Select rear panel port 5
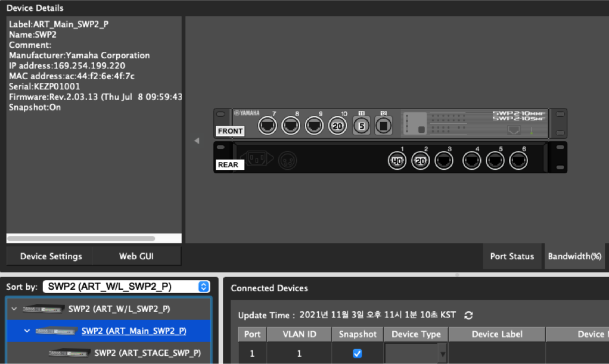Screen dimensions: 609x364 coord(495,160)
